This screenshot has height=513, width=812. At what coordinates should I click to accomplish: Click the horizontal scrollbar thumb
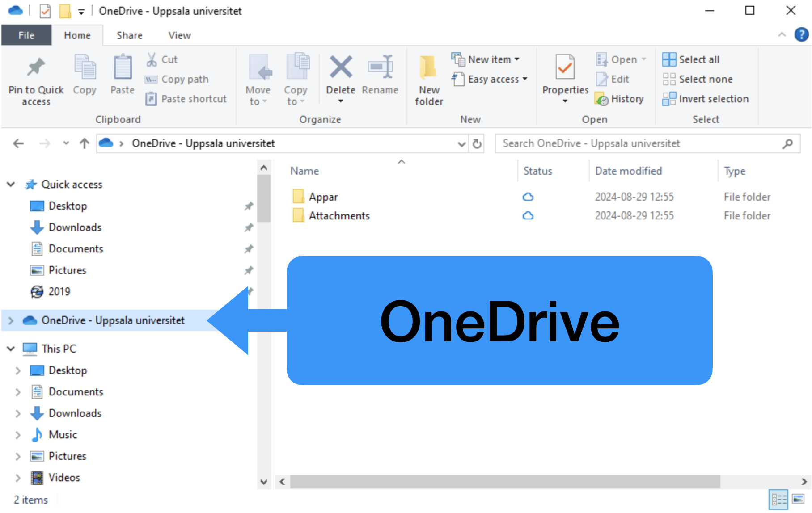[x=505, y=482]
